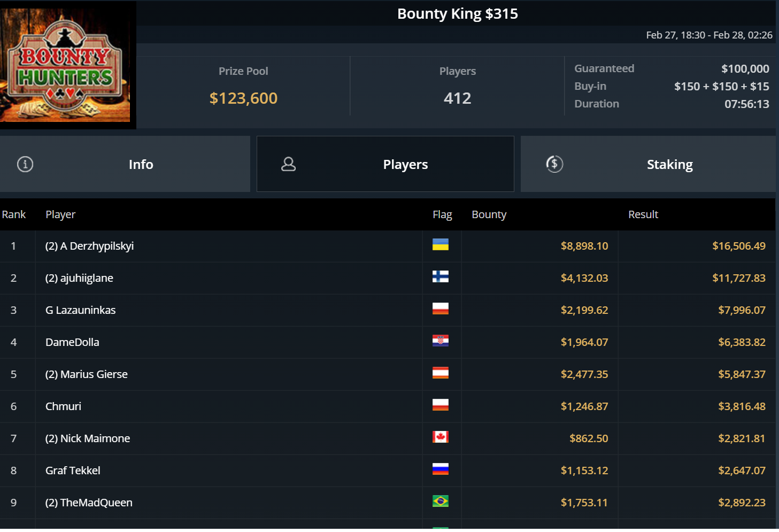779x532 pixels.
Task: Click Chmuri's result amount $3,816.48
Action: coord(742,406)
